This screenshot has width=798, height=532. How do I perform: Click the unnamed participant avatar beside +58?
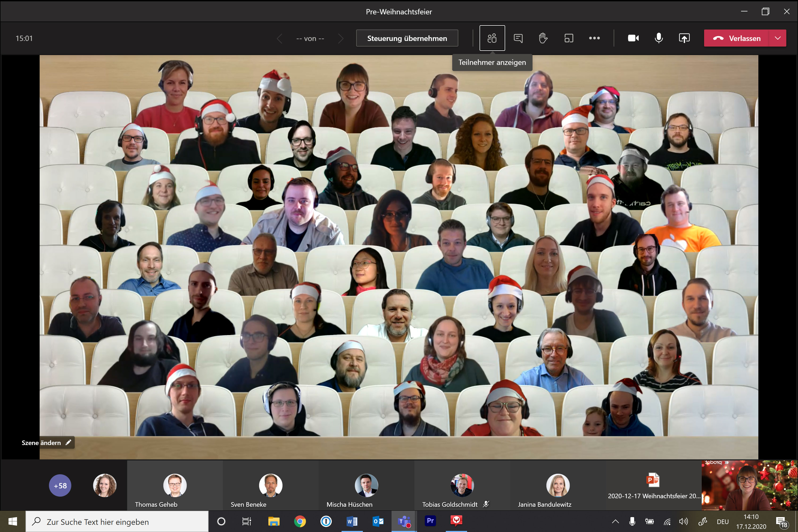pos(105,485)
